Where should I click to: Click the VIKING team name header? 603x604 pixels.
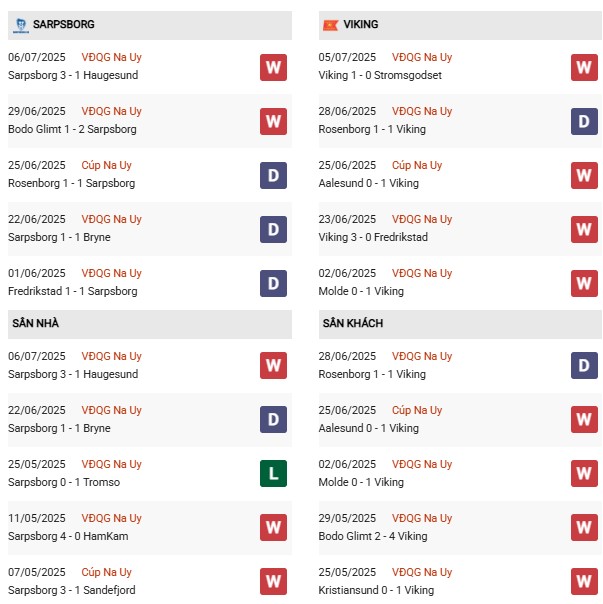(x=360, y=24)
